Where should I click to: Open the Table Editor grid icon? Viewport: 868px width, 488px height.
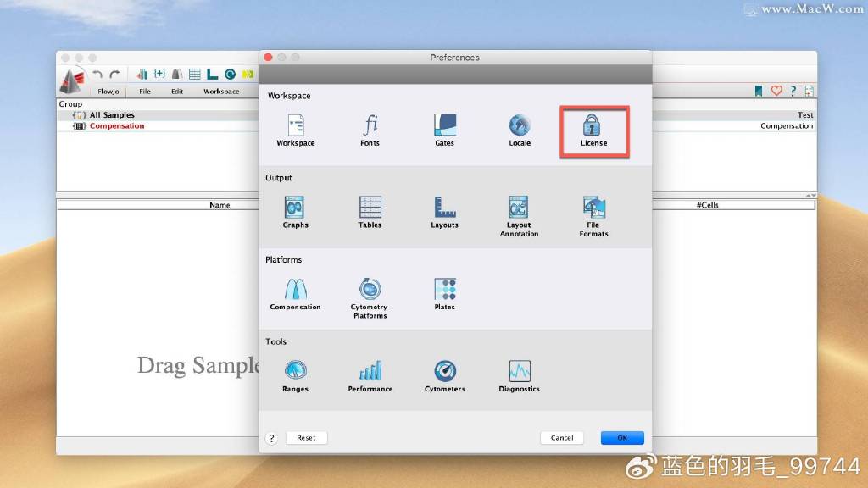[195, 75]
